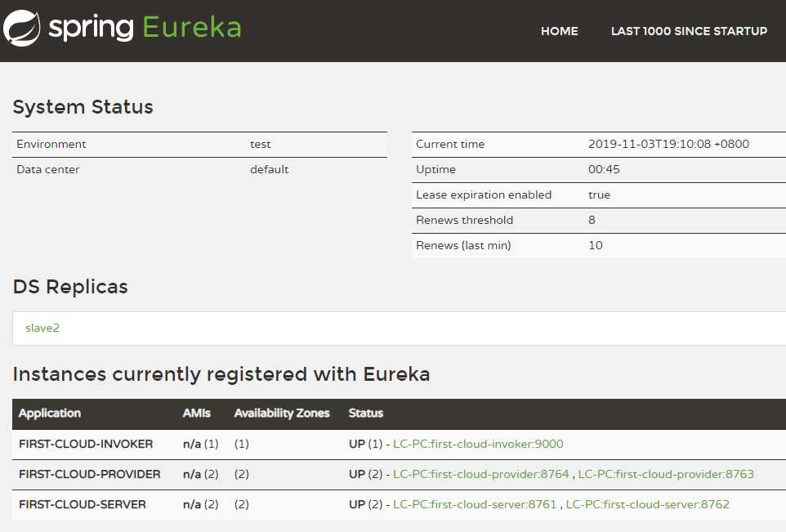The width and height of the screenshot is (786, 532).
Task: Click UP (2) status in FIRST-CLOUD-SERVER row
Action: (365, 504)
